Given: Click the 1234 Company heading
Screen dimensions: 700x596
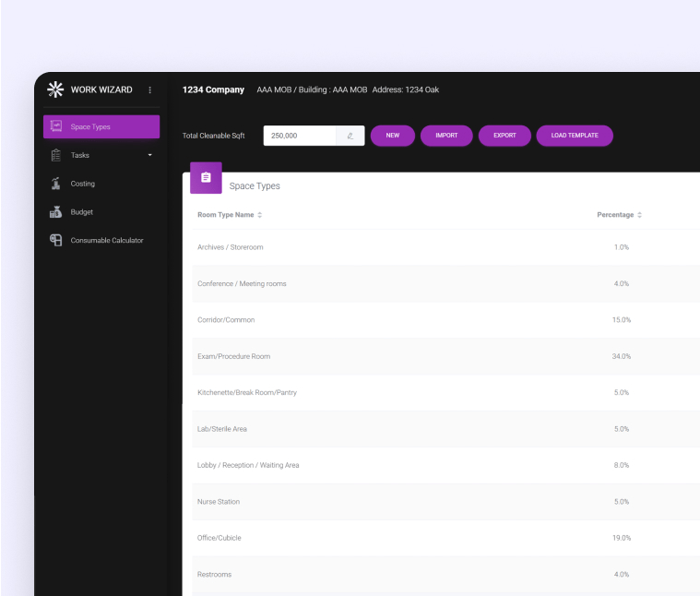Looking at the screenshot, I should (x=213, y=89).
